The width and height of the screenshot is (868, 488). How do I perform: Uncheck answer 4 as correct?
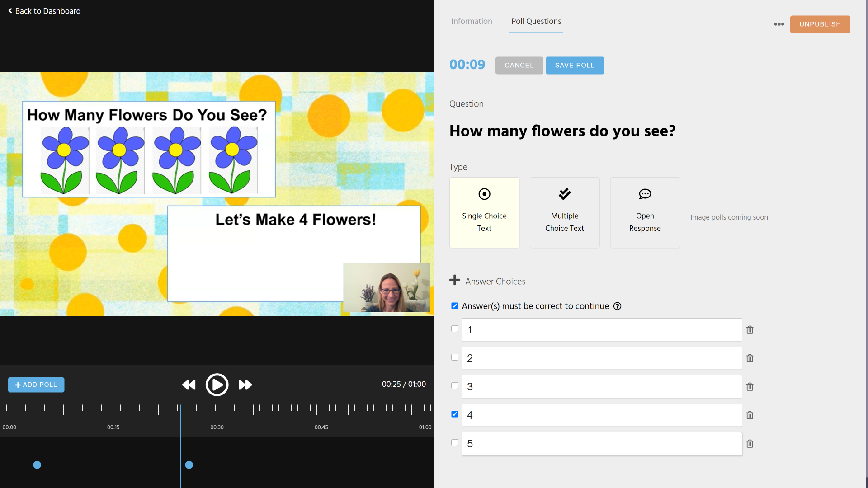point(454,414)
